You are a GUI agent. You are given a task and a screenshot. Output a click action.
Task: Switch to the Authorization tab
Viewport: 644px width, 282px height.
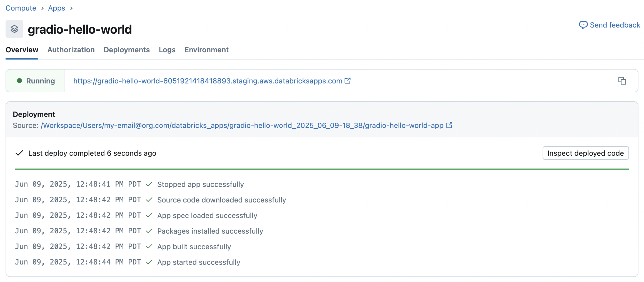(x=71, y=50)
